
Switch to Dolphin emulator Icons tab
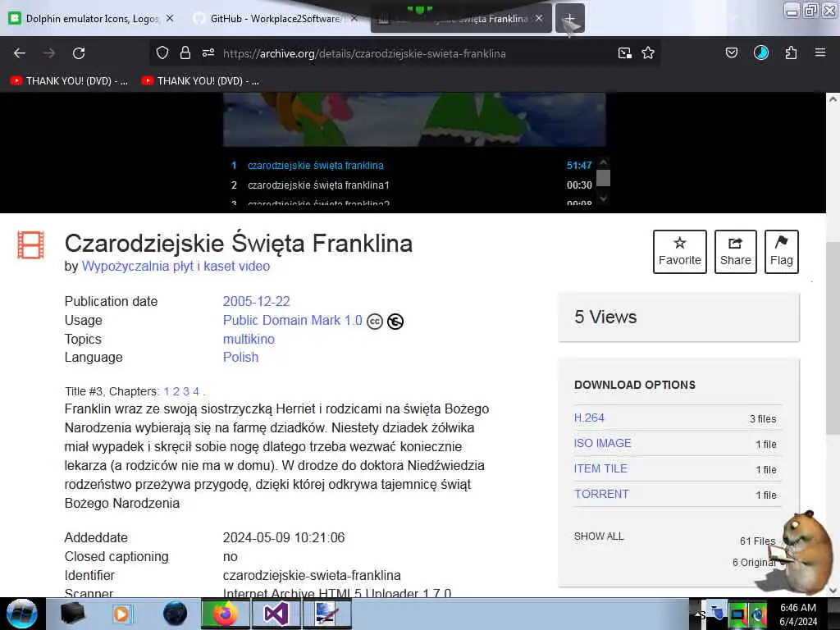point(92,19)
